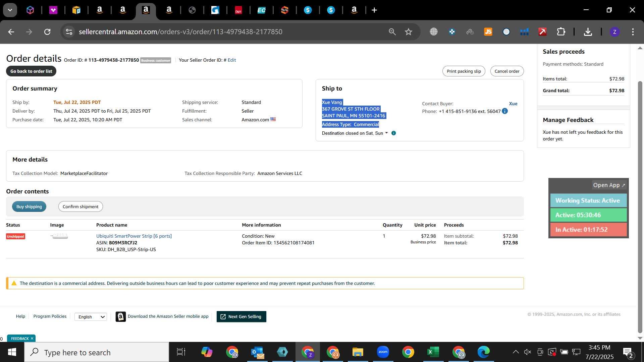Click the Confirm shipment button
This screenshot has width=644, height=362.
point(80,206)
